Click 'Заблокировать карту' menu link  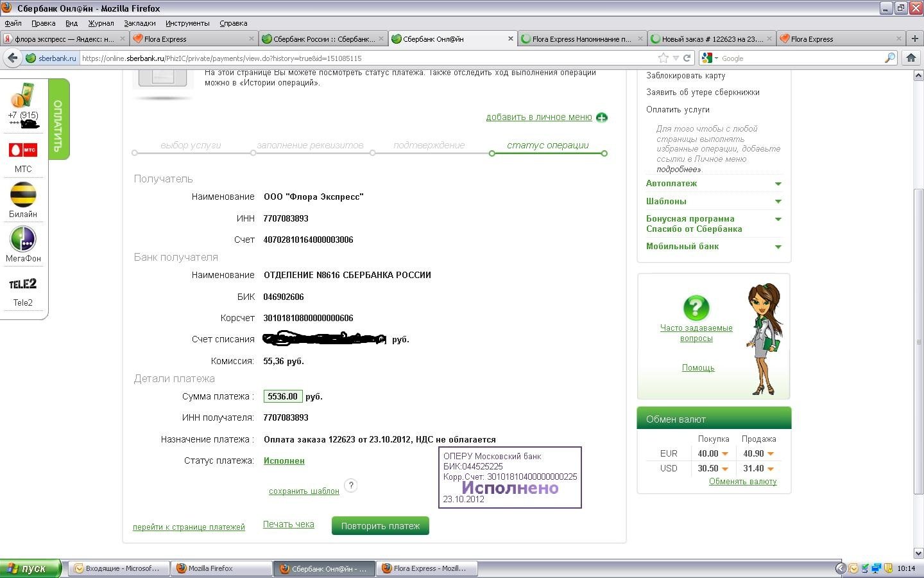[x=686, y=75]
